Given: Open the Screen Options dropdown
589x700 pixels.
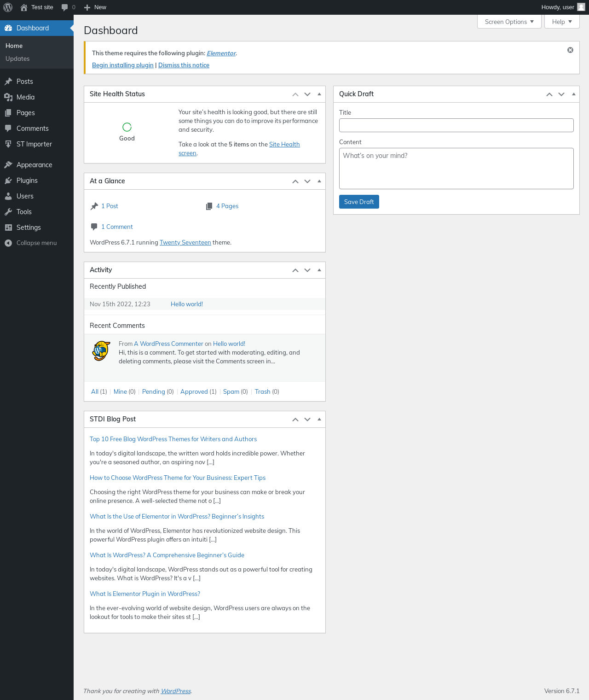Looking at the screenshot, I should pyautogui.click(x=509, y=22).
